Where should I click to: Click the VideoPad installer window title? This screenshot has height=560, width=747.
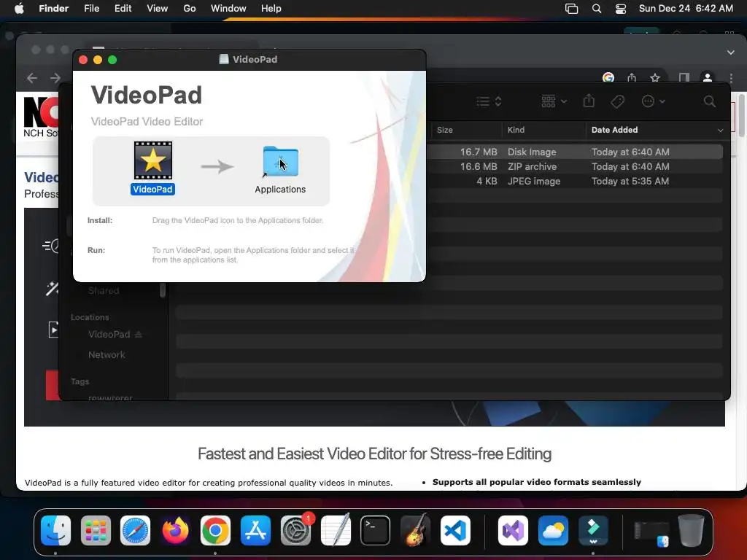point(255,59)
